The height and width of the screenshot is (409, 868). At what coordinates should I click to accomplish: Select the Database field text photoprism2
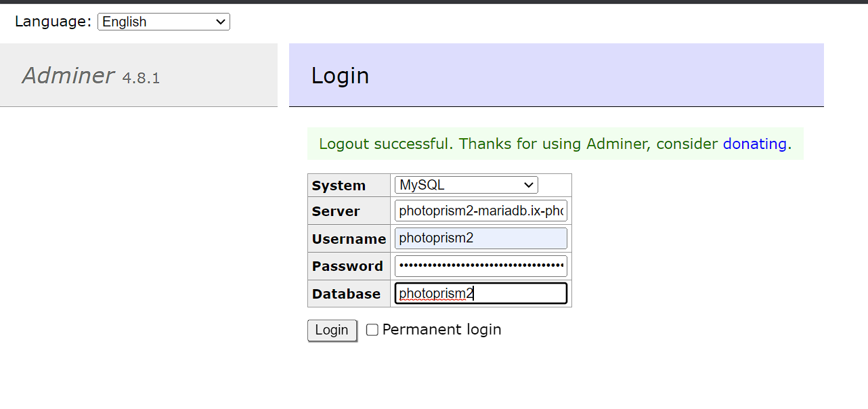[x=481, y=293]
